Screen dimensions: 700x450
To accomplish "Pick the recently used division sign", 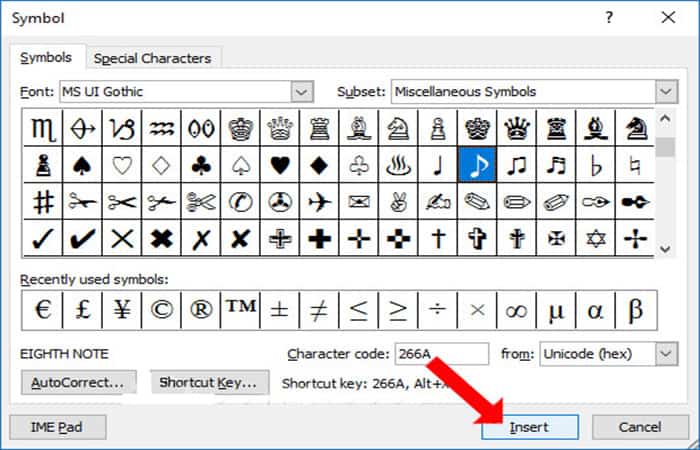I will [x=438, y=310].
